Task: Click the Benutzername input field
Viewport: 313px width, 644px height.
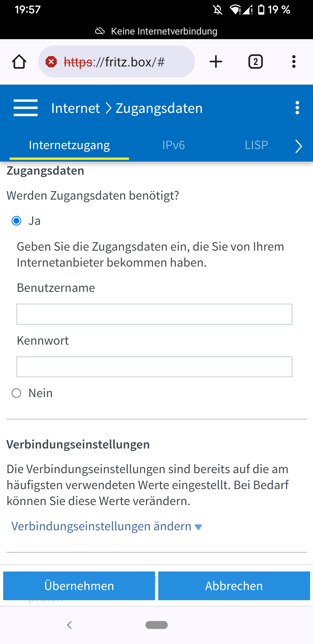Action: tap(154, 314)
